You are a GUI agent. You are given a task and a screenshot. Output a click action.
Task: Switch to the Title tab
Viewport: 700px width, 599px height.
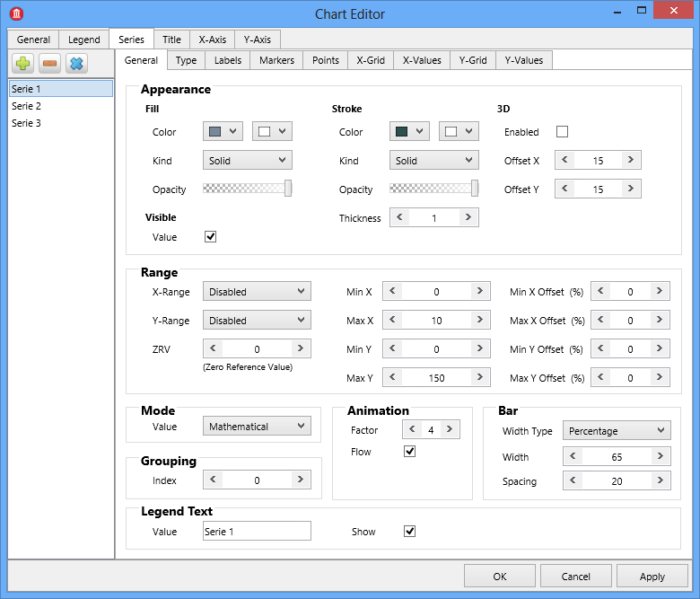coord(172,40)
